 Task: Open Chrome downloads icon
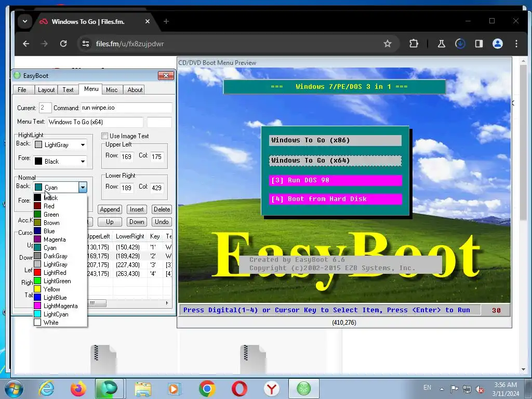tap(460, 44)
